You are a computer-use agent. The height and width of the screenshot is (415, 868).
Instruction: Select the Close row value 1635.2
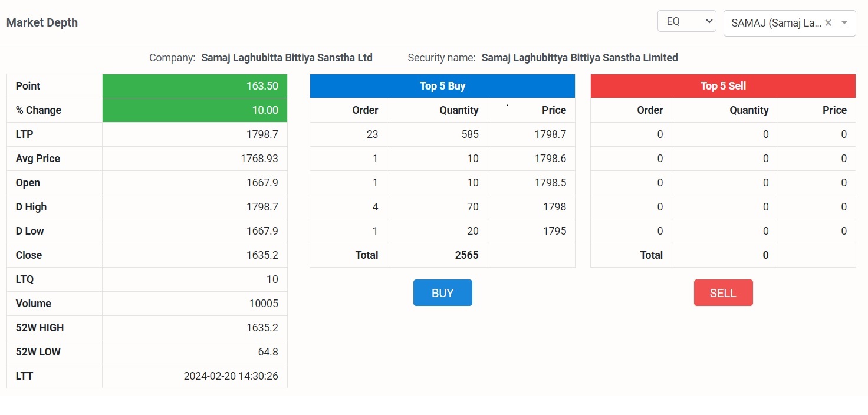262,255
